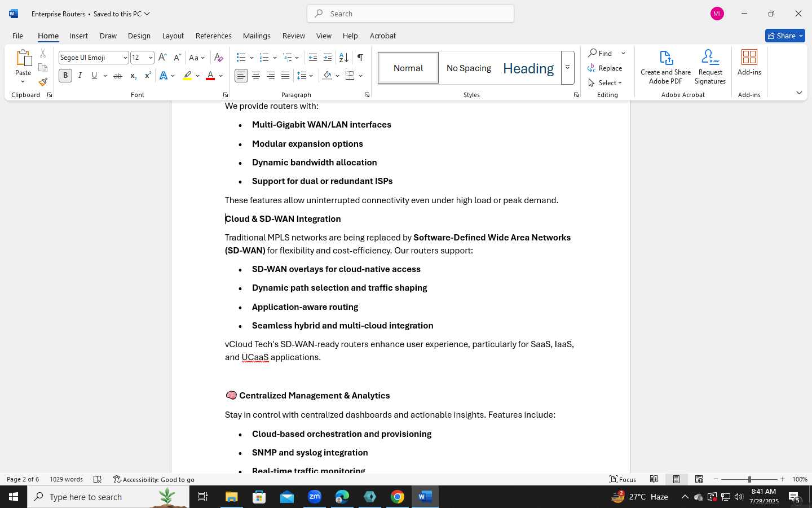Open Google Chrome from taskbar
The height and width of the screenshot is (508, 812).
[398, 497]
